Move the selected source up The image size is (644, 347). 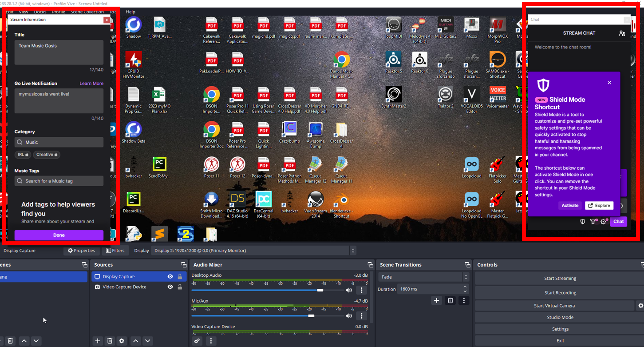136,341
